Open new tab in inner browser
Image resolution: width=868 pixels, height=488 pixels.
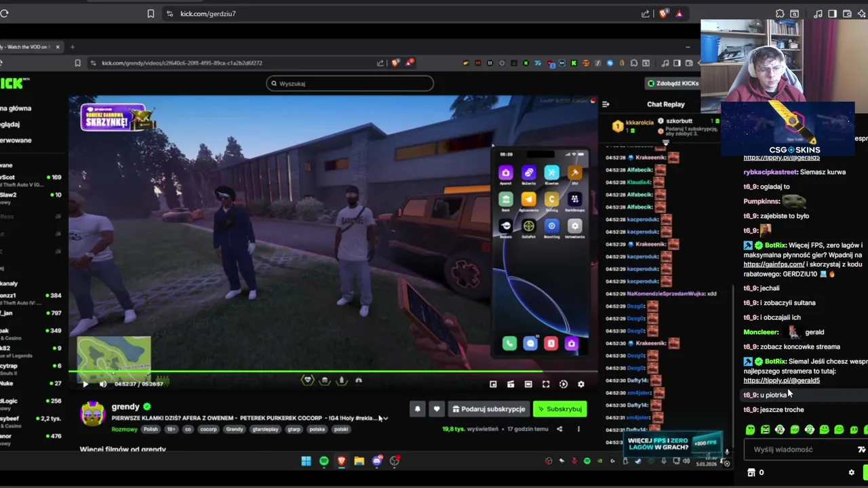coord(73,47)
